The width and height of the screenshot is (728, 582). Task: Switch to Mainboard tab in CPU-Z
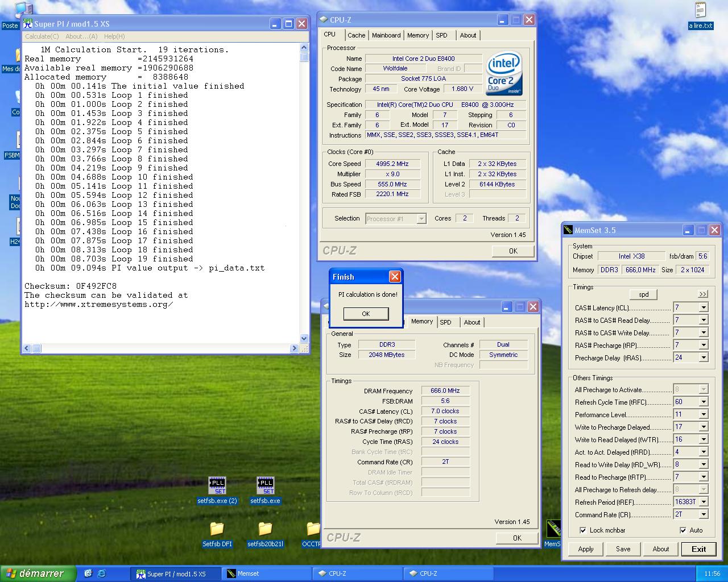(386, 35)
